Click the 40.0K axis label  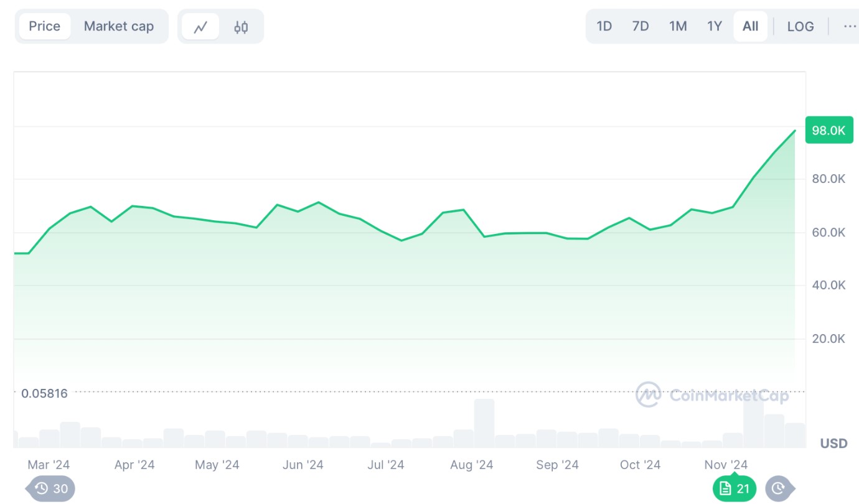(x=828, y=285)
